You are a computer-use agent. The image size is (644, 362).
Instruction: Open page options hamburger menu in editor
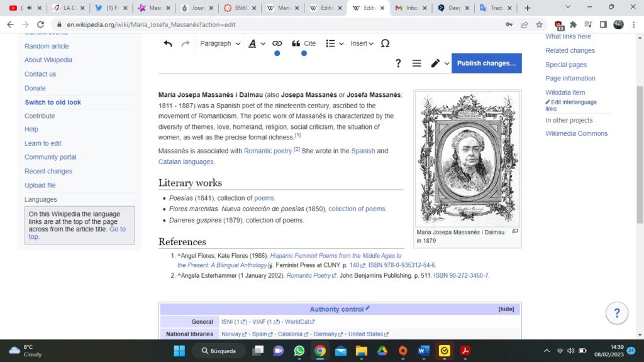416,63
